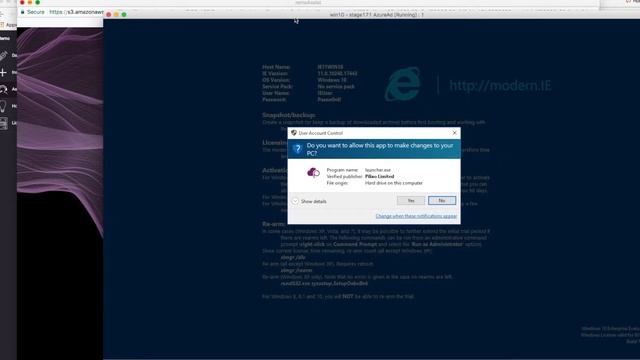Click 'launcher.exe' program name text
This screenshot has height=360, width=640.
click(x=378, y=170)
